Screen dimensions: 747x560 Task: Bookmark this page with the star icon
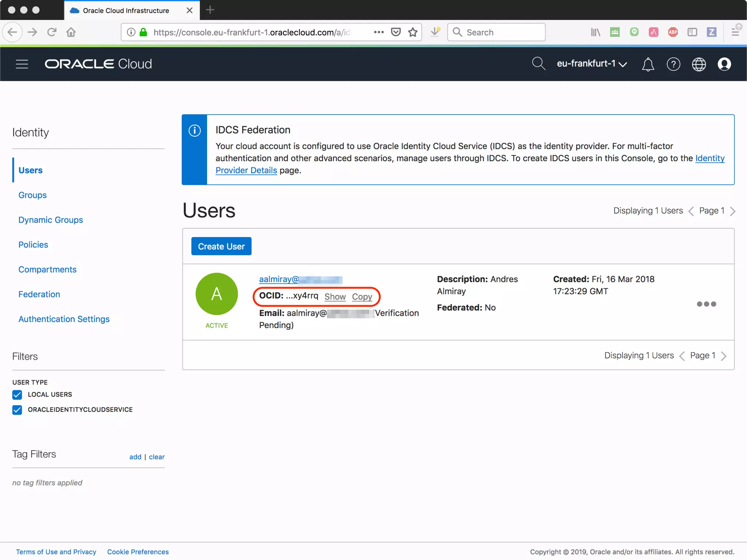click(x=413, y=32)
